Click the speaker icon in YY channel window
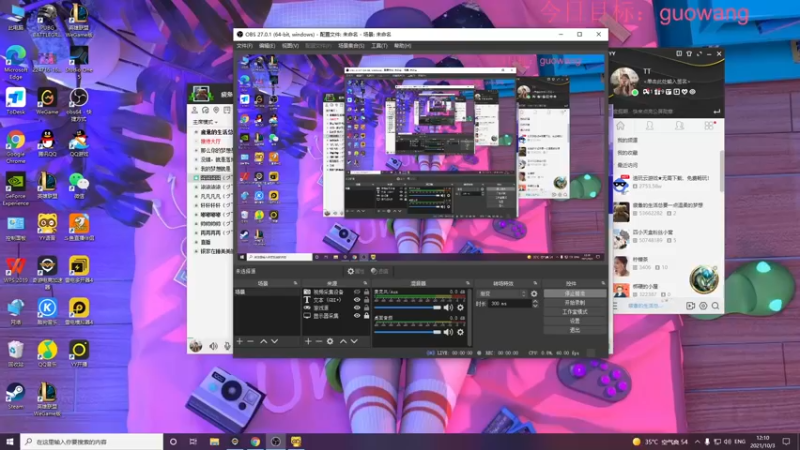The height and width of the screenshot is (450, 800). 214,346
